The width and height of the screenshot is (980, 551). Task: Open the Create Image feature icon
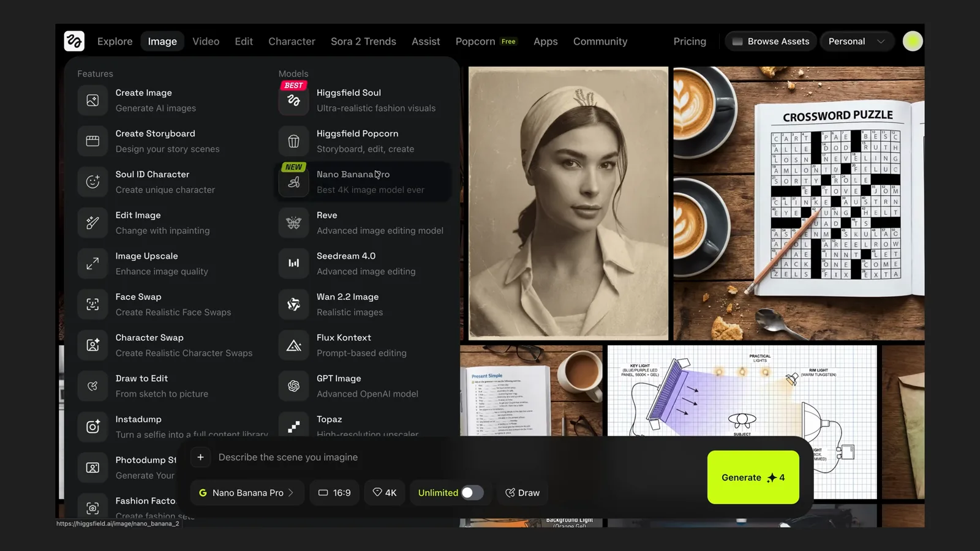[92, 100]
